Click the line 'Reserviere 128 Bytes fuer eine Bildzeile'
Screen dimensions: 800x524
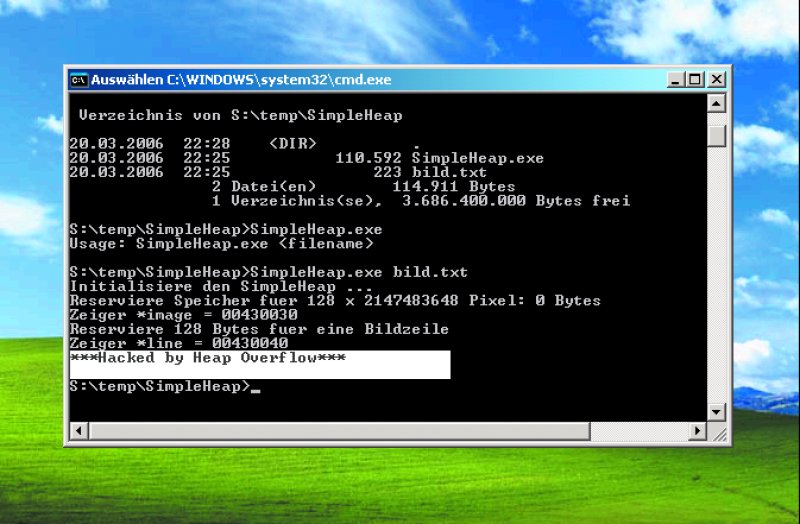259,330
